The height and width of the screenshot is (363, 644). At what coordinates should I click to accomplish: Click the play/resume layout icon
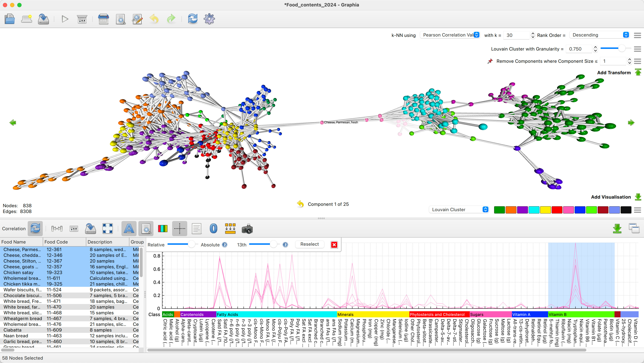pos(65,19)
